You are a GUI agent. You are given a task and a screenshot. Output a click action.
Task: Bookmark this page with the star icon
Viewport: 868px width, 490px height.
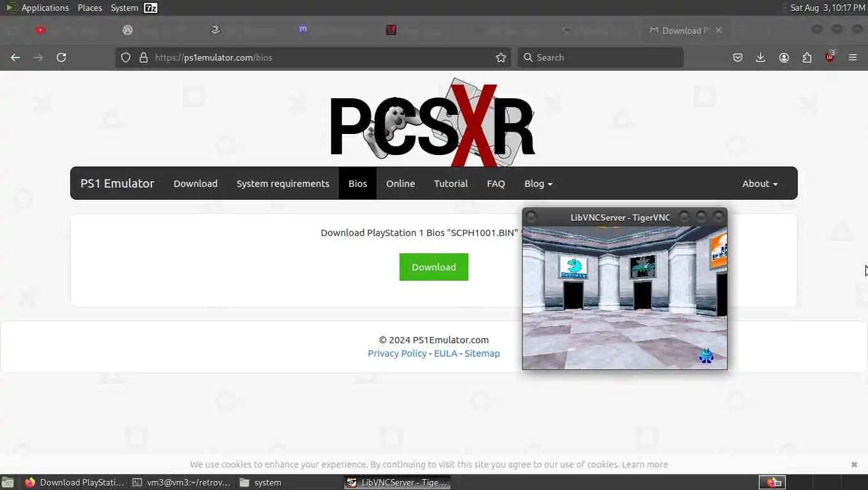[501, 57]
